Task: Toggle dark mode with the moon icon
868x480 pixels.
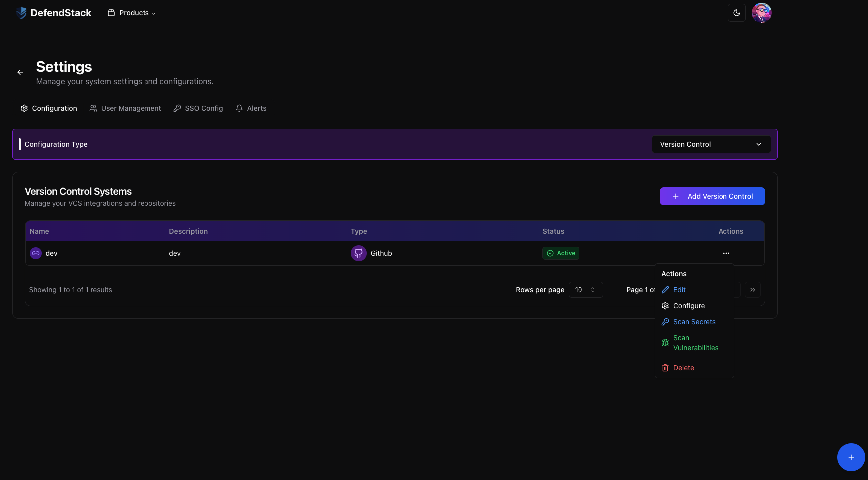Action: click(x=736, y=13)
